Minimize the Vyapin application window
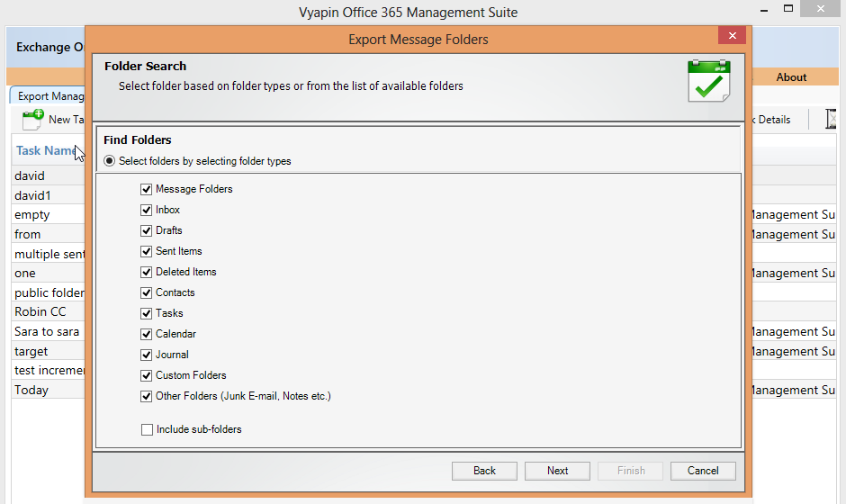This screenshot has height=504, width=846. pyautogui.click(x=764, y=9)
